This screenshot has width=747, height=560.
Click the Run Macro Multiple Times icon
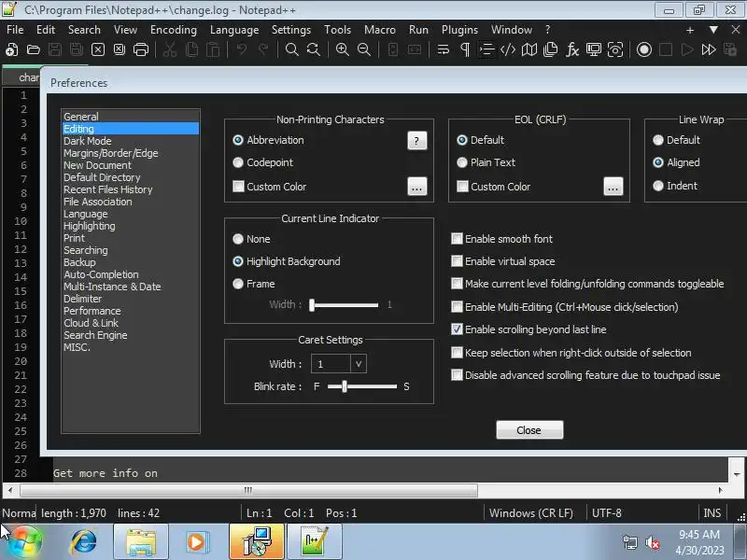[709, 49]
